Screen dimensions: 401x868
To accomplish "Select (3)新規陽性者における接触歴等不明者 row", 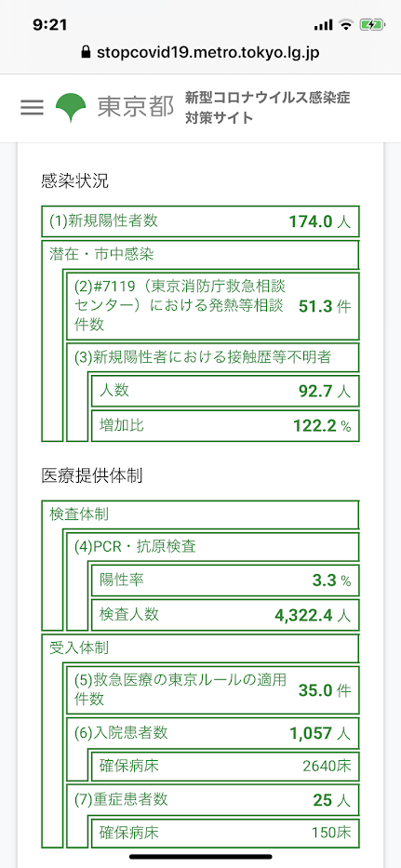I will [x=213, y=357].
